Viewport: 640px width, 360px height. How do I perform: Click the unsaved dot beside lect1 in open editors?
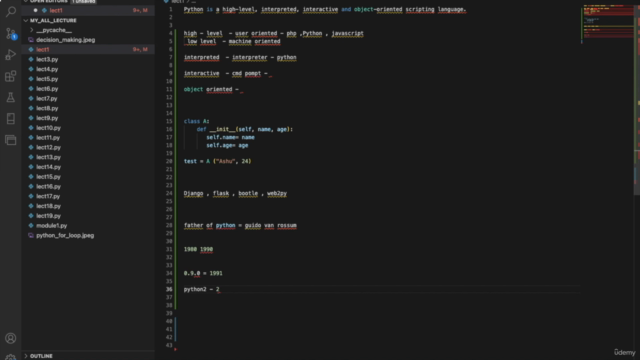tap(36, 10)
